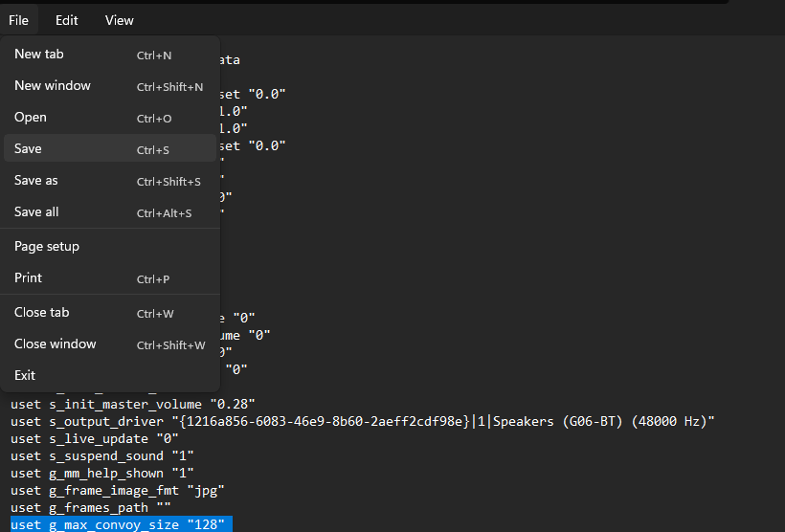The width and height of the screenshot is (785, 532).
Task: Click the g_mm_help_shown "1" line
Action: coord(102,474)
